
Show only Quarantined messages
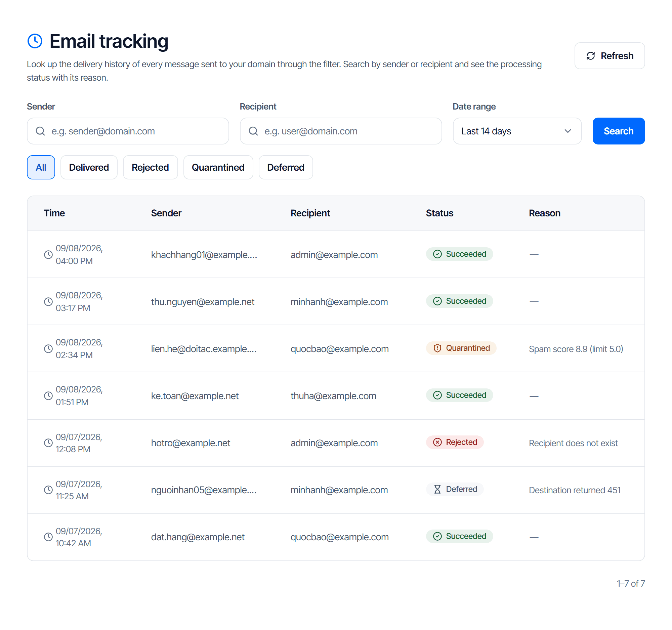tap(218, 167)
